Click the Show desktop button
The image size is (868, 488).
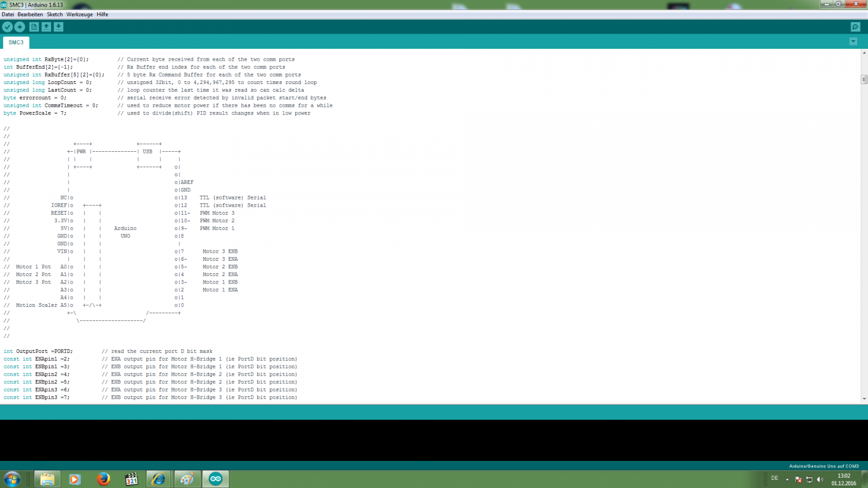[x=864, y=479]
